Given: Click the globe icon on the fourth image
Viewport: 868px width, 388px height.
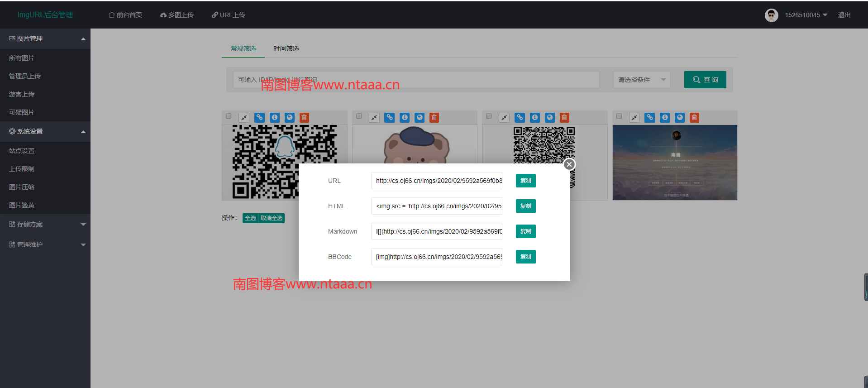Looking at the screenshot, I should coord(679,118).
